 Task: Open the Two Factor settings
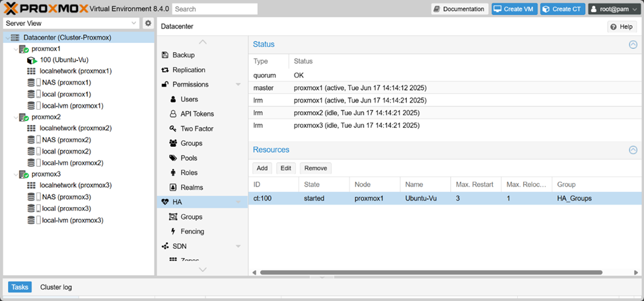click(197, 128)
